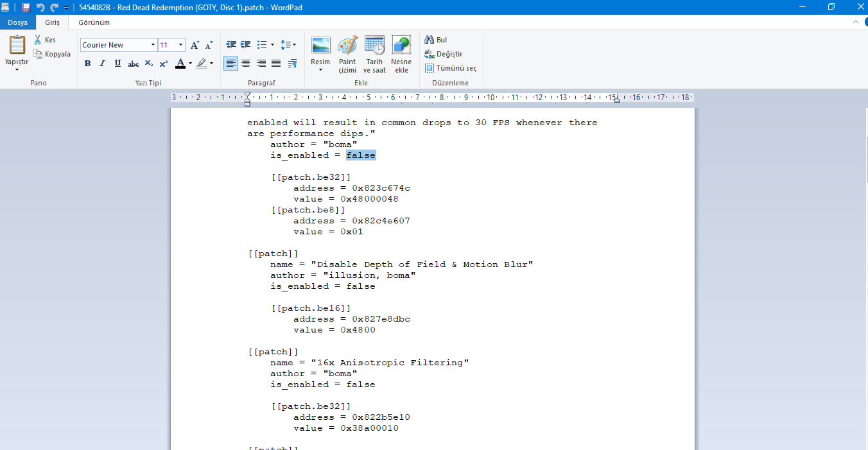Increase paragraph indent
The height and width of the screenshot is (450, 868).
click(x=245, y=45)
